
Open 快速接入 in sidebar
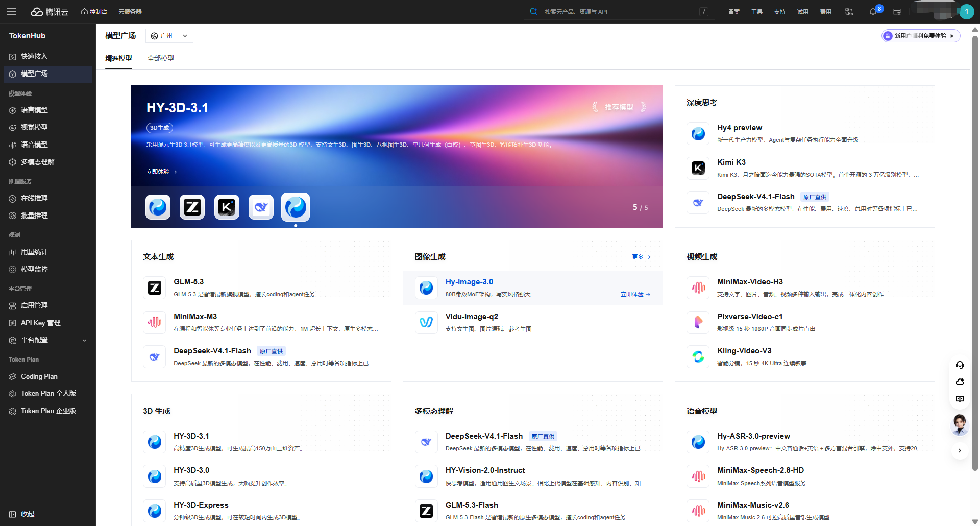[x=48, y=56]
